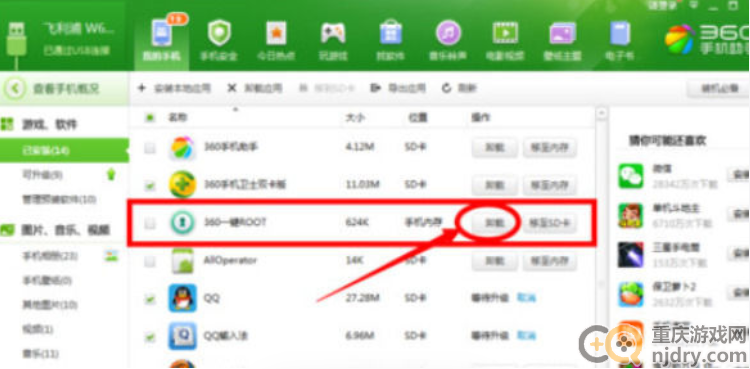Click the back arrow beside 查看手机概况
The image size is (750, 369).
pyautogui.click(x=16, y=89)
